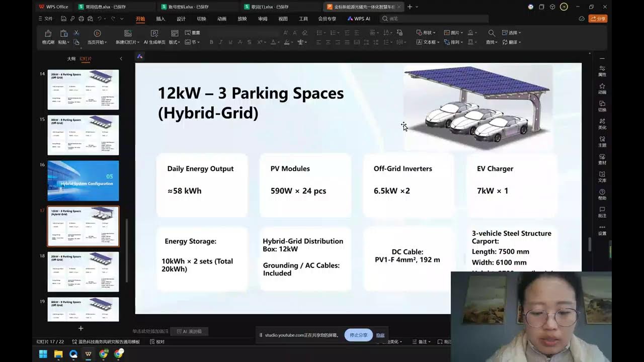The image size is (644, 362).
Task: Open the 文库 side panel icon
Action: (602, 176)
